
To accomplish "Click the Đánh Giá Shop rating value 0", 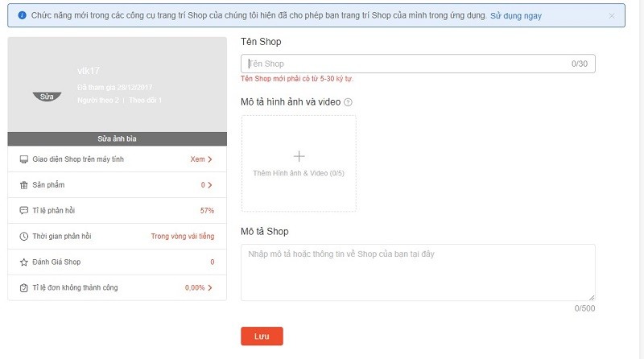I will coord(213,262).
